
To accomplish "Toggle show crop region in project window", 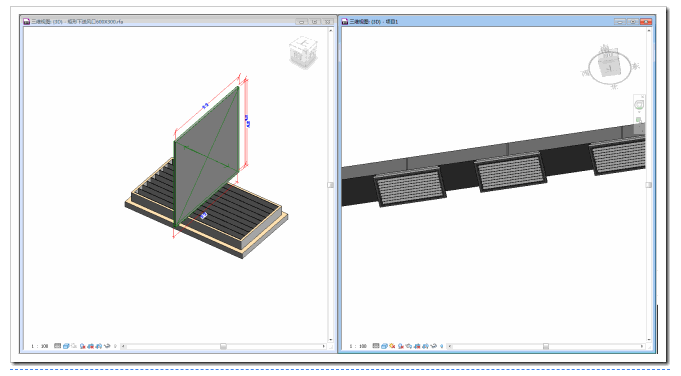I will tap(425, 346).
